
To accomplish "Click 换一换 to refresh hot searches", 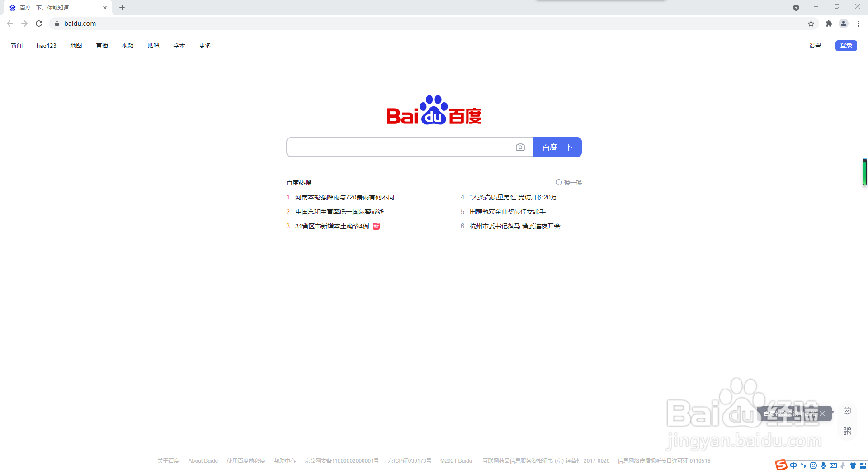I will (573, 182).
